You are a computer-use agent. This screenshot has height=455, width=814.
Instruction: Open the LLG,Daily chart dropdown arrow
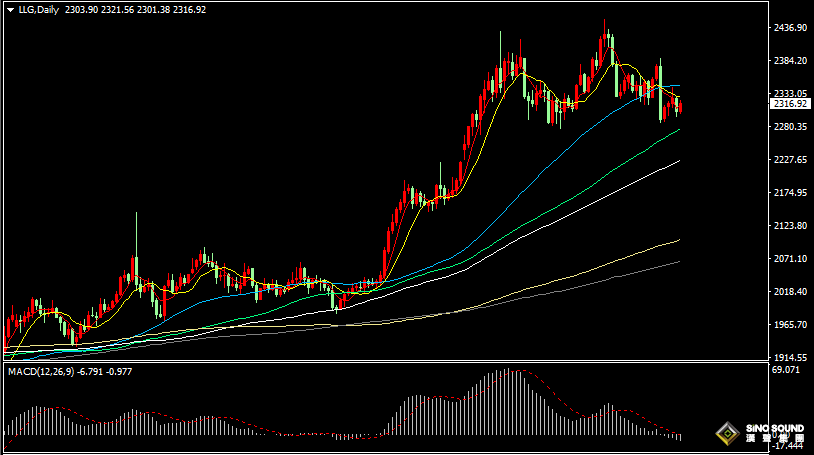(10, 9)
